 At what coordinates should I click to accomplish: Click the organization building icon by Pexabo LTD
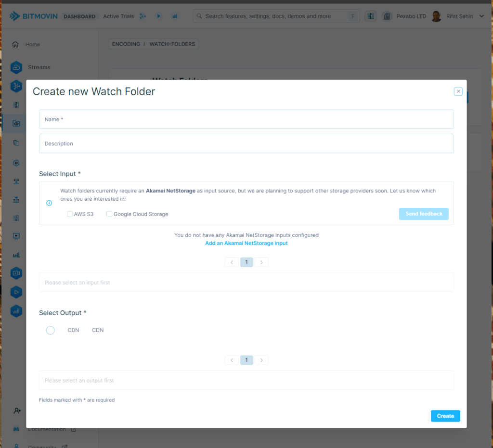387,16
